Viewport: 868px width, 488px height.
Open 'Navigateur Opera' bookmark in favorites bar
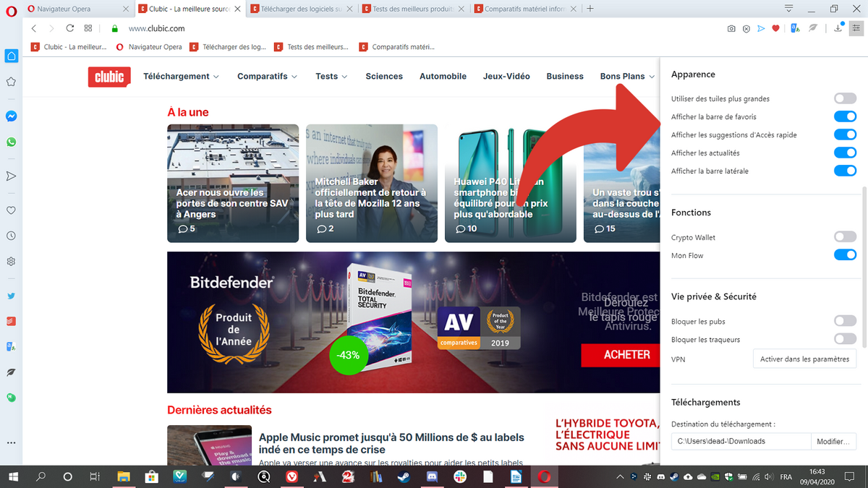[x=149, y=47]
